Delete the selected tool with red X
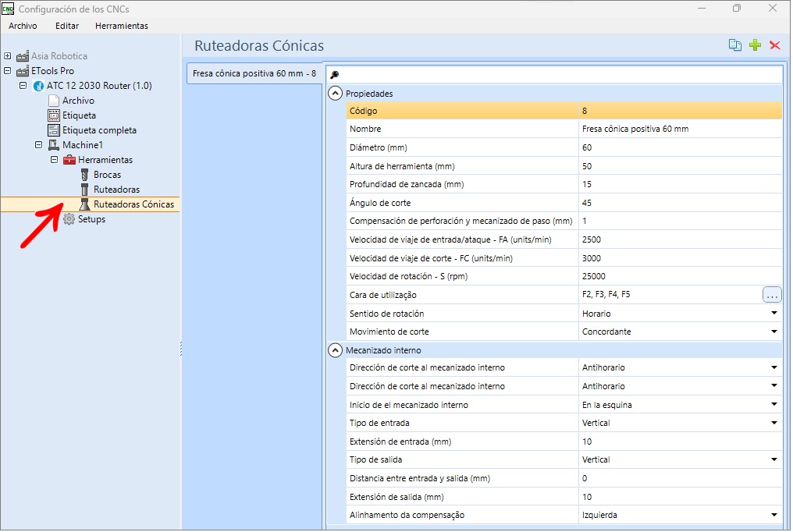This screenshot has width=793, height=532. coord(775,45)
